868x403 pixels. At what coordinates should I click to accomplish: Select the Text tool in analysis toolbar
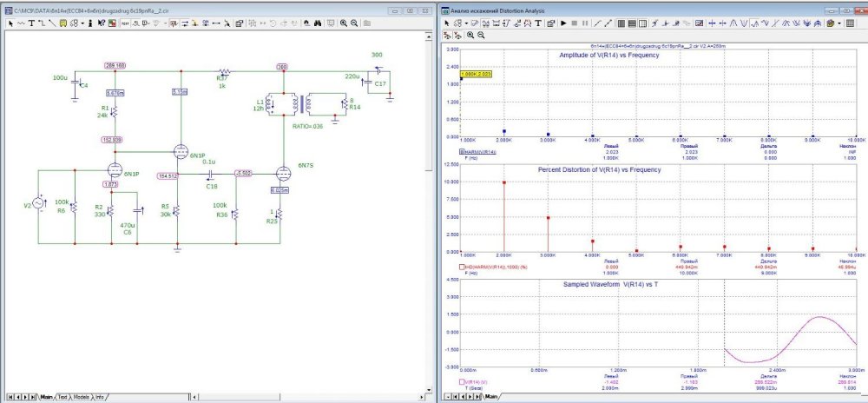coord(537,23)
